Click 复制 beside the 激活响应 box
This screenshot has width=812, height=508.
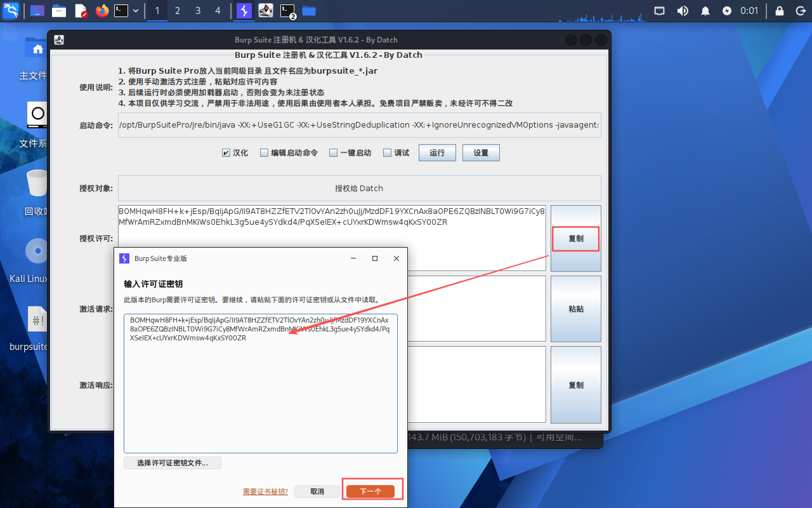pos(576,385)
